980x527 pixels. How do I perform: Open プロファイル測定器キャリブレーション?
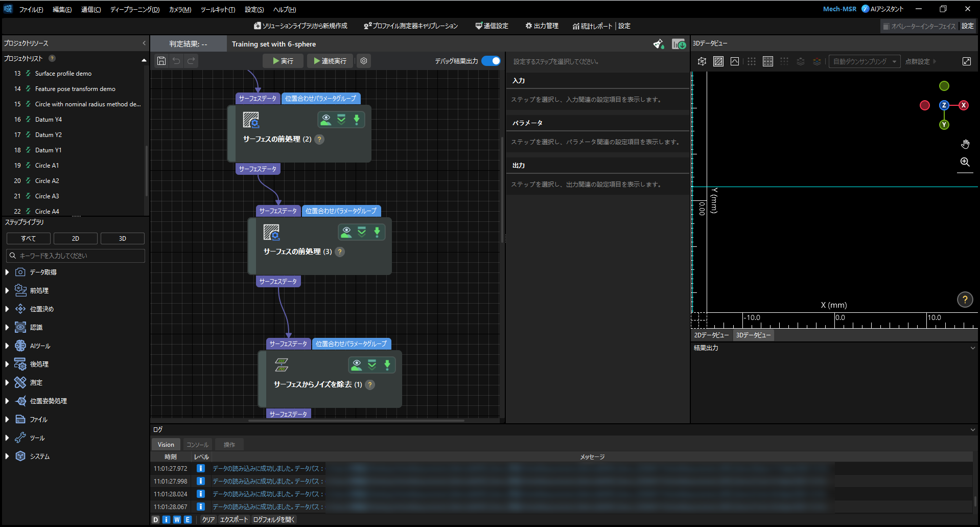point(411,26)
